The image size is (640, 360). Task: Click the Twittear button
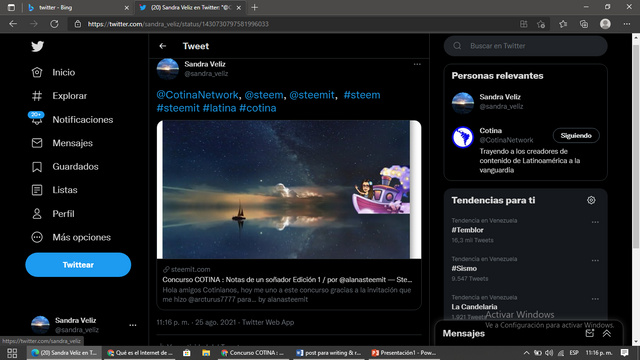point(78,265)
